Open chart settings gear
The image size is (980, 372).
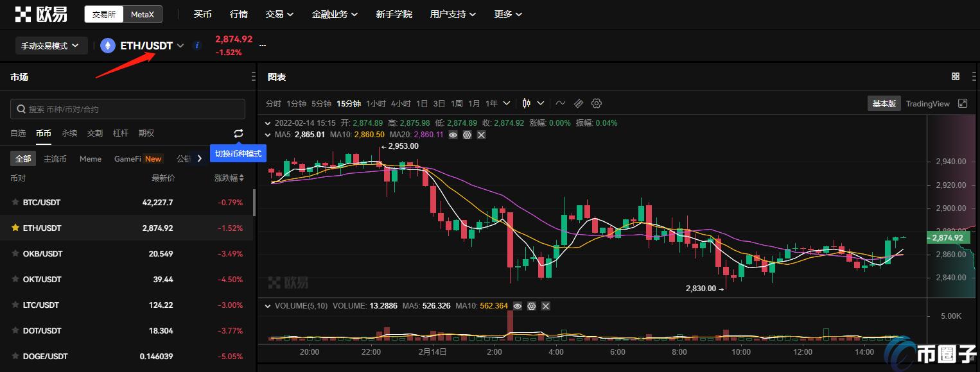[597, 103]
